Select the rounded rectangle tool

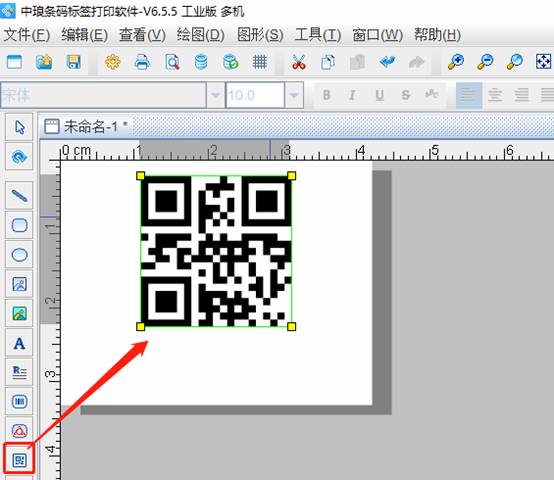pyautogui.click(x=19, y=225)
